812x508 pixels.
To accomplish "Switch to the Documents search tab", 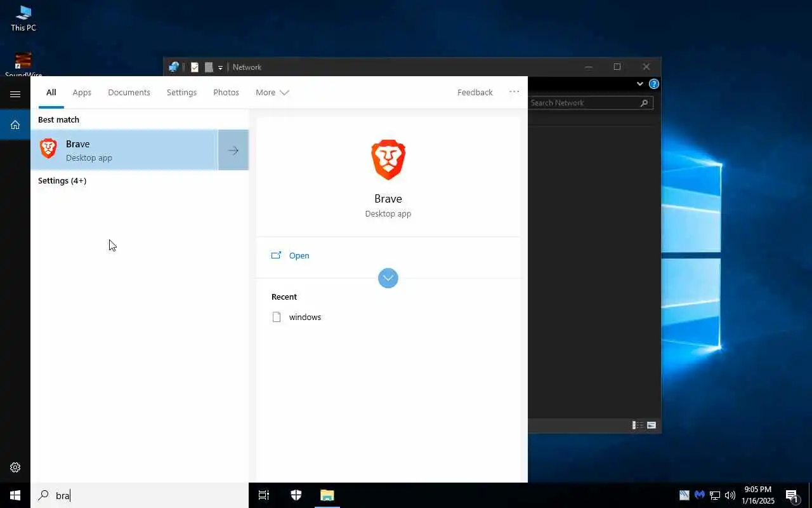I will point(129,92).
